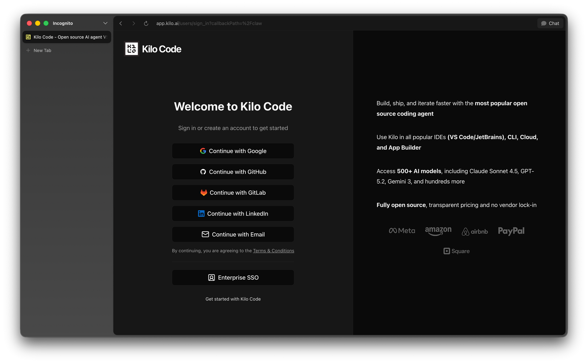This screenshot has height=364, width=588.
Task: Click 'Get started with Kilo Code' text
Action: [233, 299]
